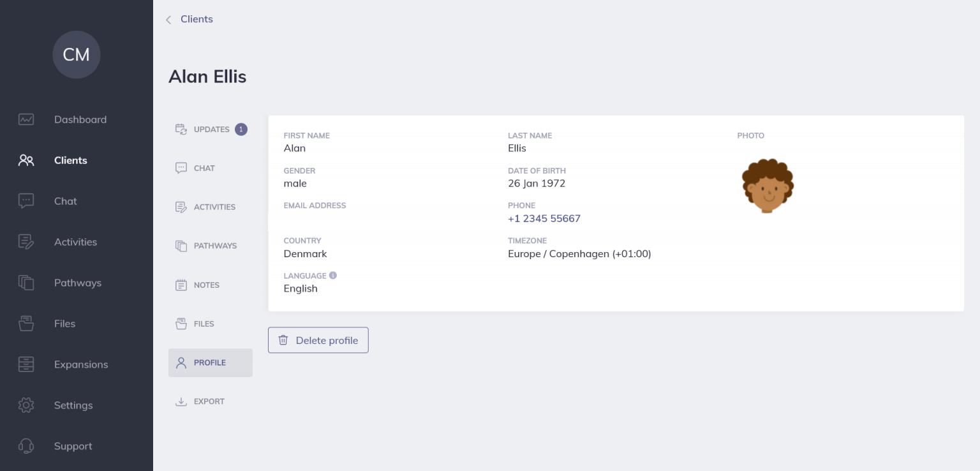Screen dimensions: 980x471
Task: Go back using Clients chevron arrow
Action: [168, 20]
